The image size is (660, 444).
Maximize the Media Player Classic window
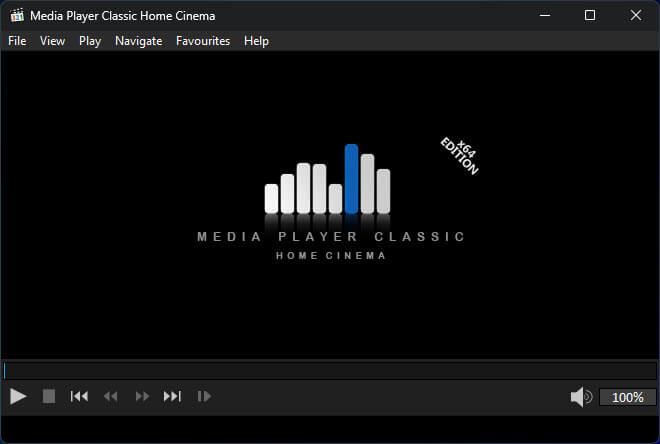590,16
